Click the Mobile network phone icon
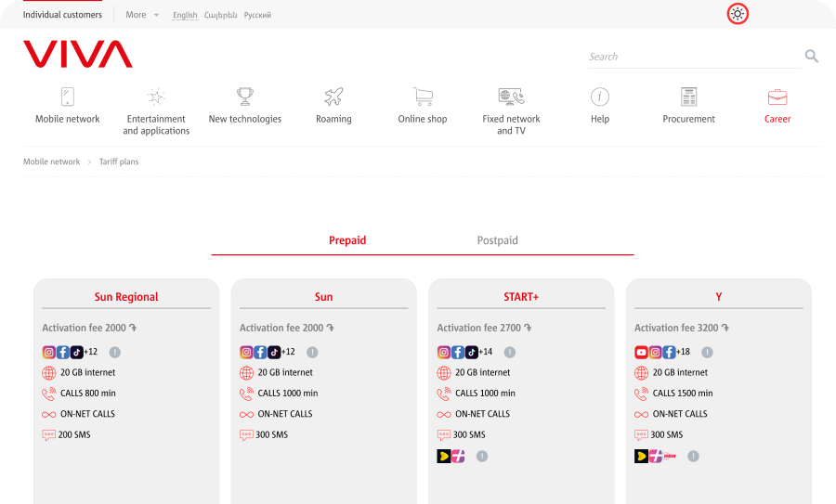 (x=67, y=97)
